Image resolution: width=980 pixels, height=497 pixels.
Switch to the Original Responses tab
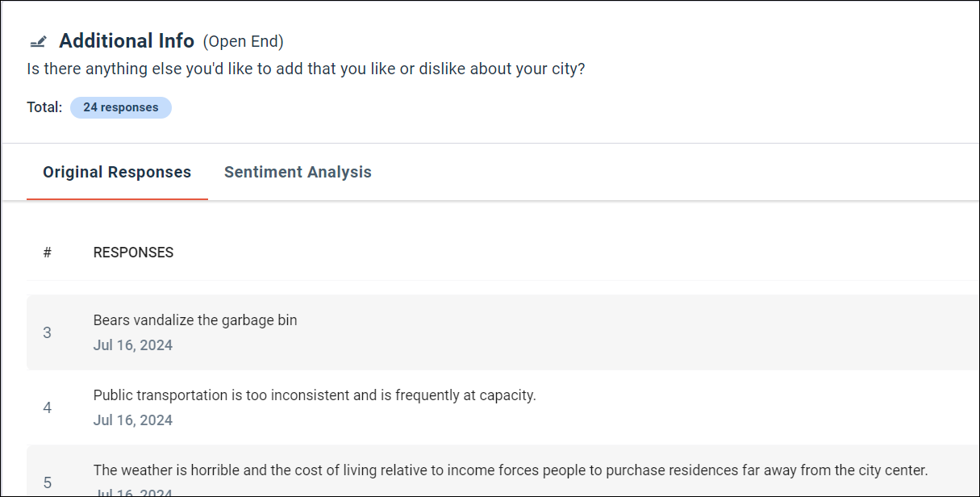coord(117,172)
